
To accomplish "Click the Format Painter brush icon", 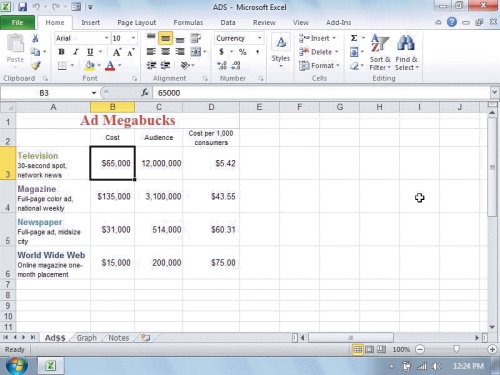I will coord(36,65).
